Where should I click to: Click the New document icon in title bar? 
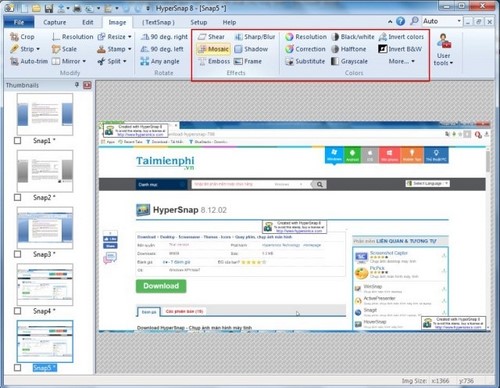(25, 8)
